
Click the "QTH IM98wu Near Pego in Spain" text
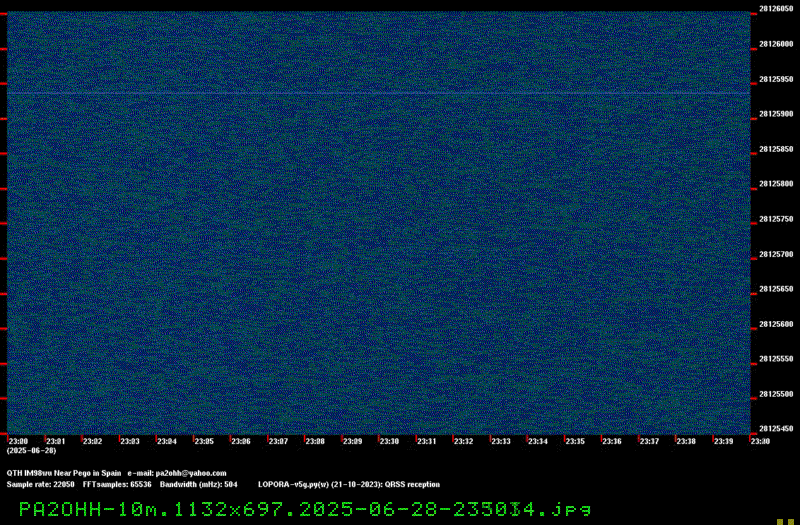[64, 473]
